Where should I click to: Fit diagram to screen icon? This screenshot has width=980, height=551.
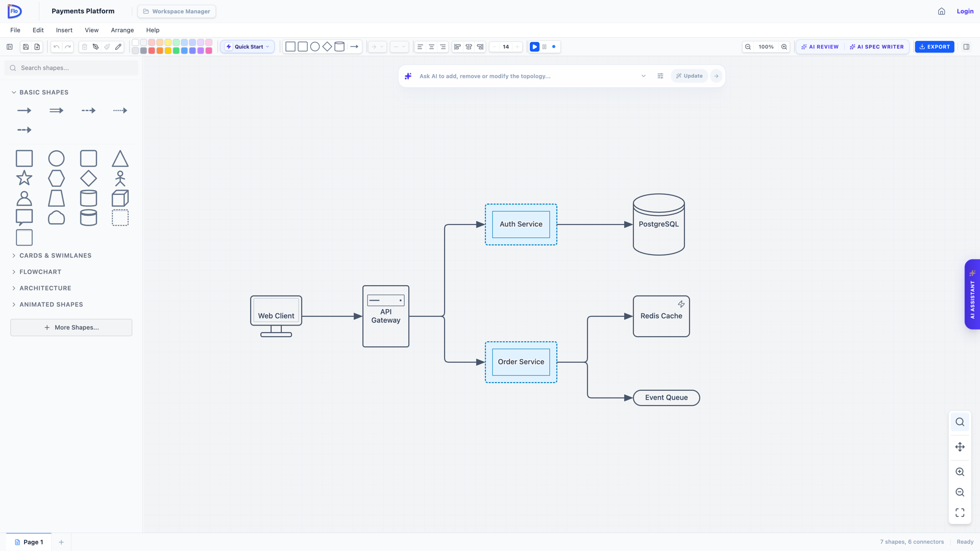point(960,512)
